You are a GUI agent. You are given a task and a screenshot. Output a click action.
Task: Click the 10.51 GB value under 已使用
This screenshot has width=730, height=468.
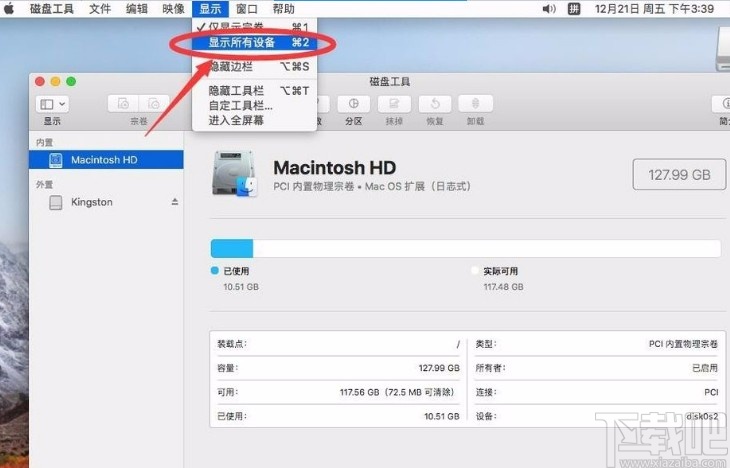point(241,287)
